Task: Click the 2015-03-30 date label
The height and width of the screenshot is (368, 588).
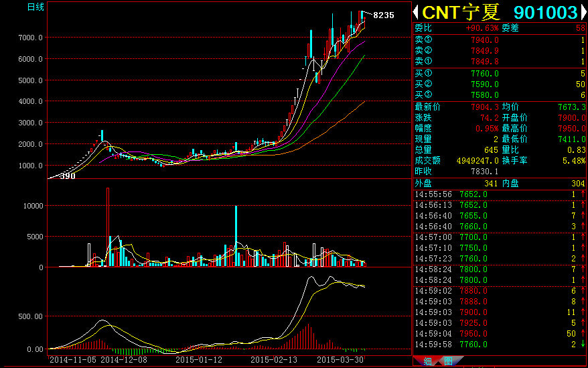Action: click(340, 360)
